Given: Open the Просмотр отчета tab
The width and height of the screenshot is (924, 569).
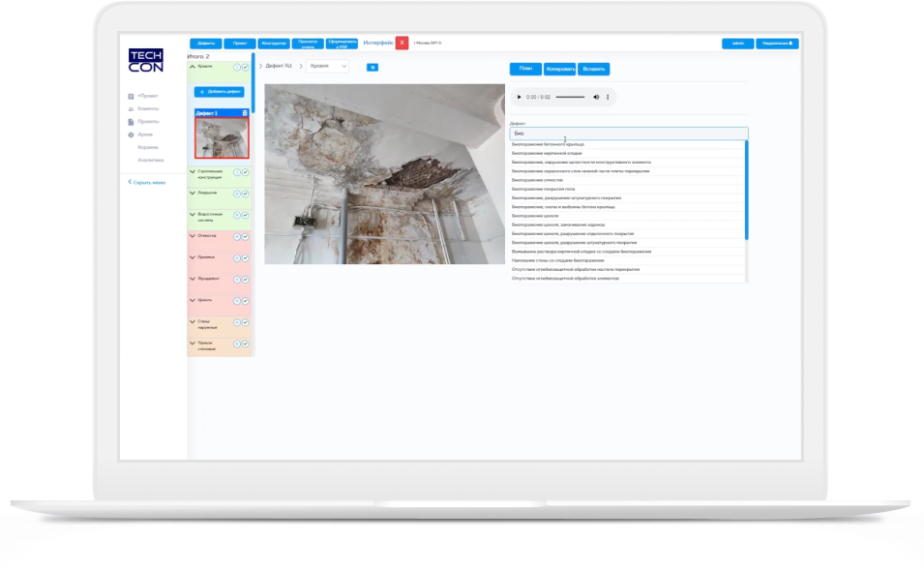Looking at the screenshot, I should pos(308,44).
